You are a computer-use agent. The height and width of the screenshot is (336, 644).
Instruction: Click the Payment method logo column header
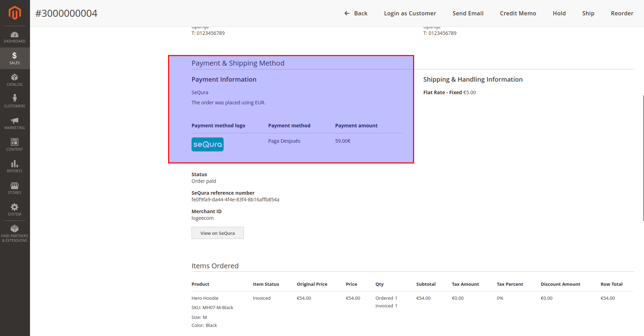coord(218,126)
